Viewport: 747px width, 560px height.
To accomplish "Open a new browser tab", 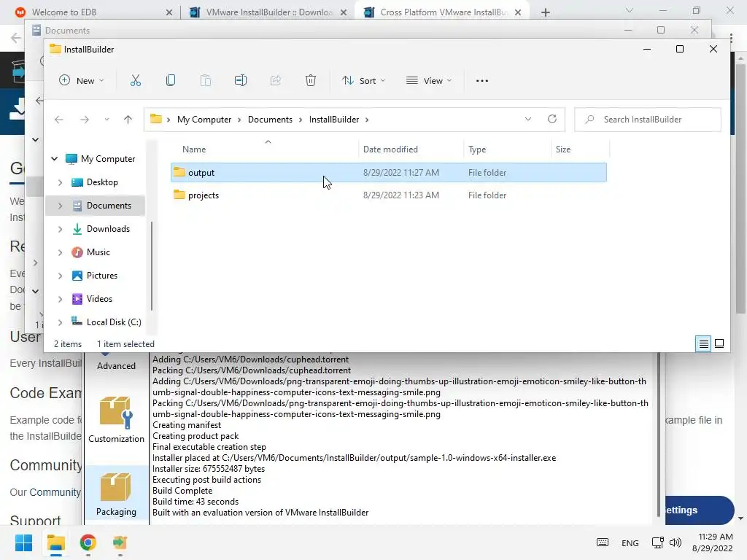I will point(546,12).
